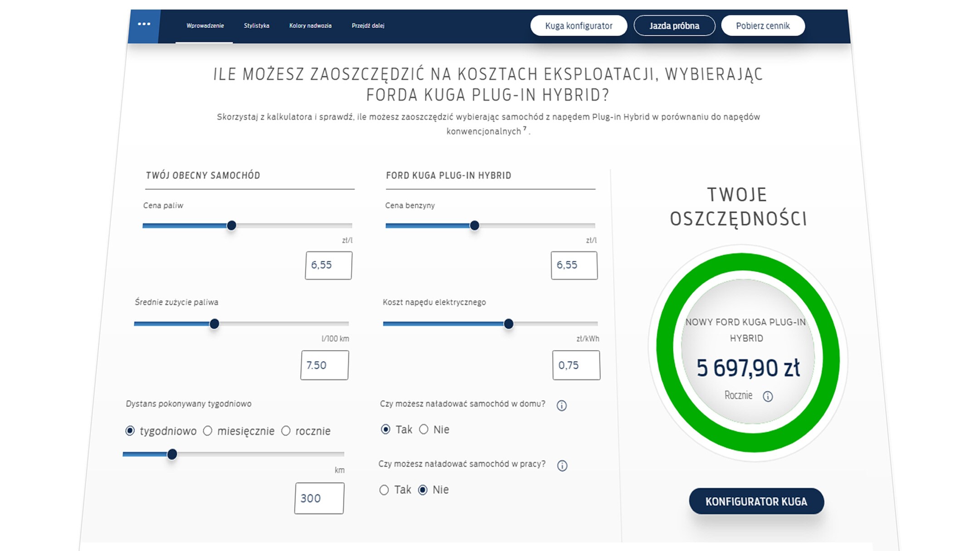This screenshot has height=551, width=980.
Task: Click the Kuga konfigurator button
Action: (579, 26)
